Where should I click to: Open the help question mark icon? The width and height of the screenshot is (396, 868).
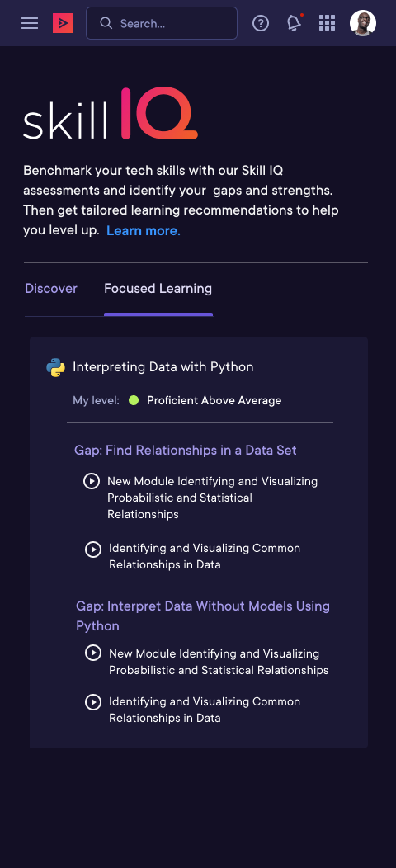tap(261, 23)
